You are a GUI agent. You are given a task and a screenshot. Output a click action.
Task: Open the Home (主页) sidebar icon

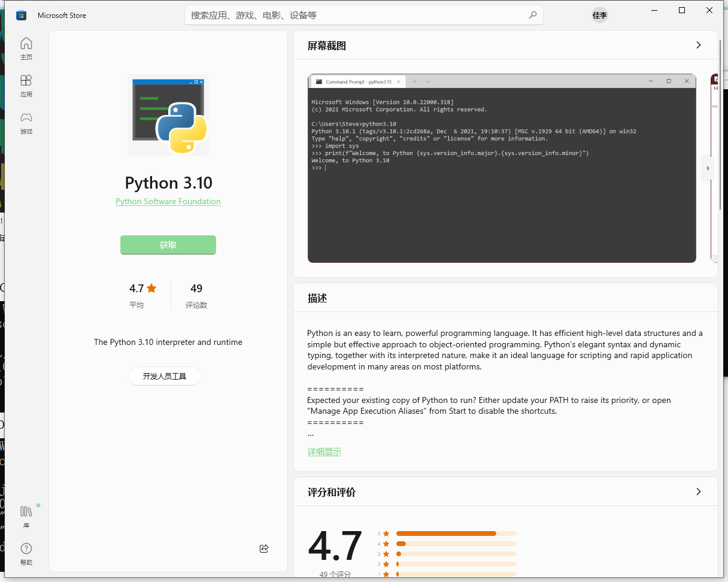[26, 48]
